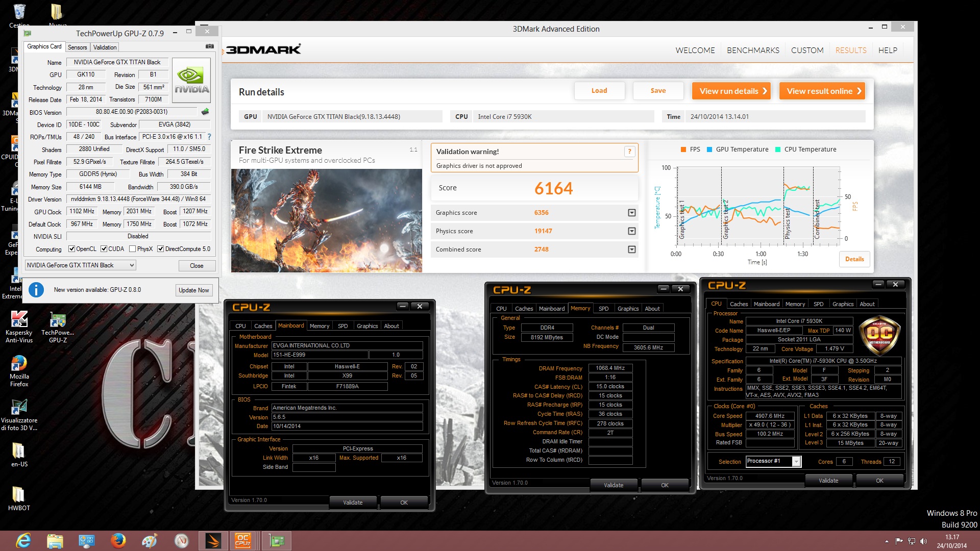
Task: Open the Recycle Bin desktop icon
Action: tap(19, 15)
